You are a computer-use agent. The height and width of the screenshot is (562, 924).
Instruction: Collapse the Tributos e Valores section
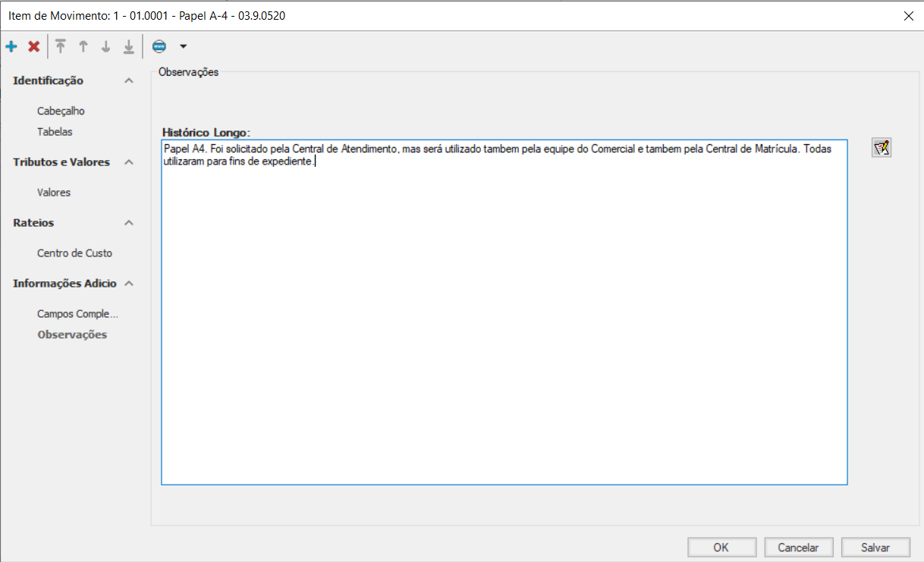click(x=129, y=162)
